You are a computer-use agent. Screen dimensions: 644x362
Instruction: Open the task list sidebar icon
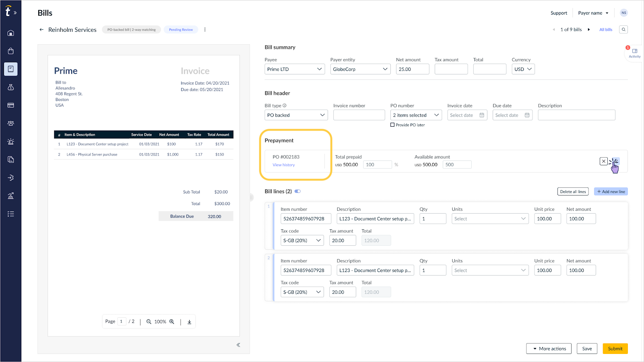pyautogui.click(x=11, y=214)
